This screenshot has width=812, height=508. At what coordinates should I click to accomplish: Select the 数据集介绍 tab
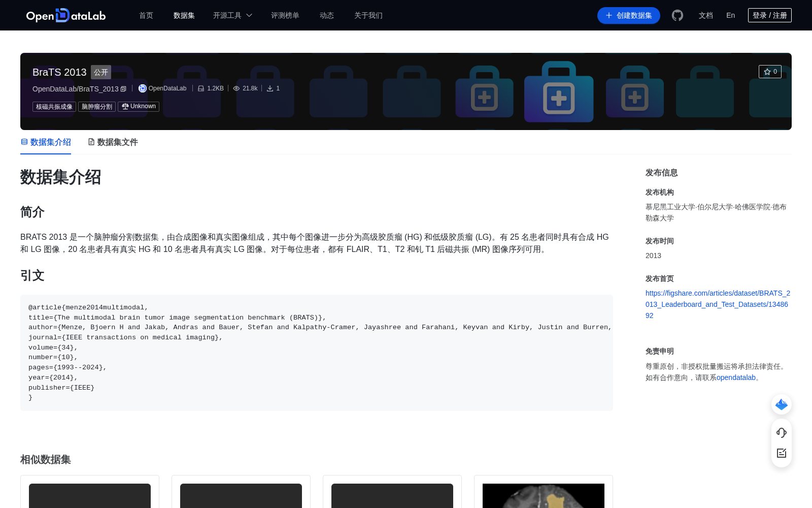click(46, 142)
